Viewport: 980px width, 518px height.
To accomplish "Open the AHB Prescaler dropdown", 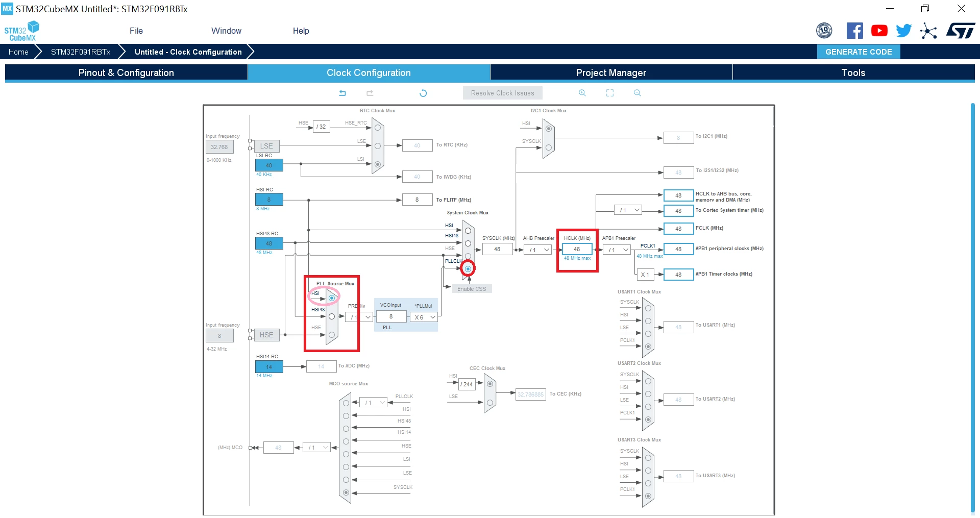I will pyautogui.click(x=538, y=250).
